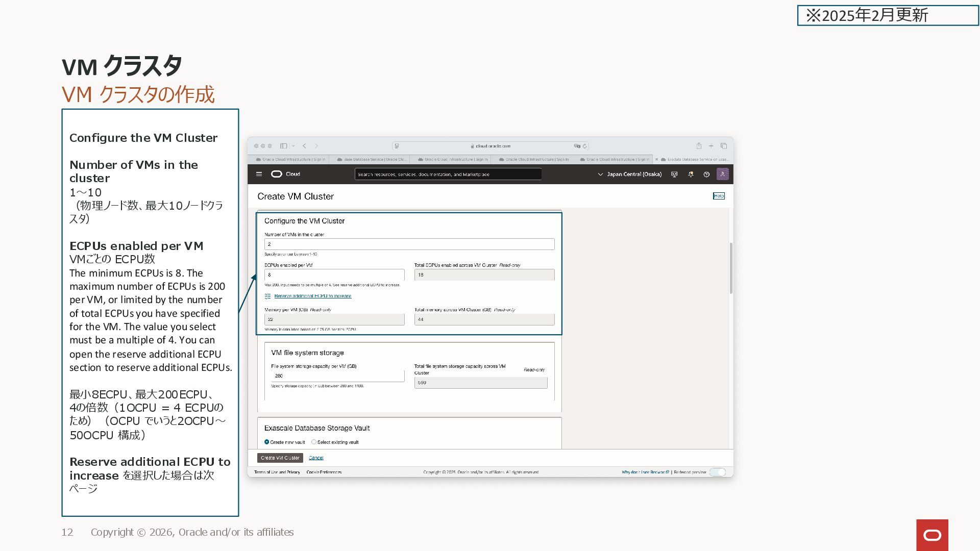
Task: Click the ECPUs enabled per VM field
Action: pyautogui.click(x=334, y=274)
